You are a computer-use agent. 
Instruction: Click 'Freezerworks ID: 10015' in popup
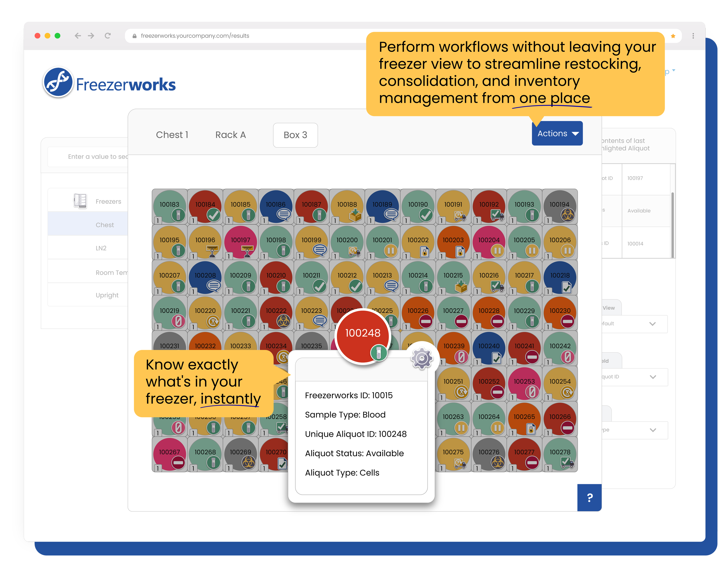point(349,395)
